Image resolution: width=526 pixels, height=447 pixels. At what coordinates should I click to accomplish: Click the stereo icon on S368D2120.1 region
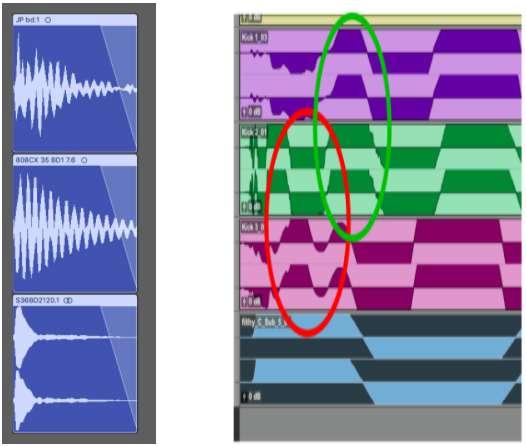click(68, 300)
